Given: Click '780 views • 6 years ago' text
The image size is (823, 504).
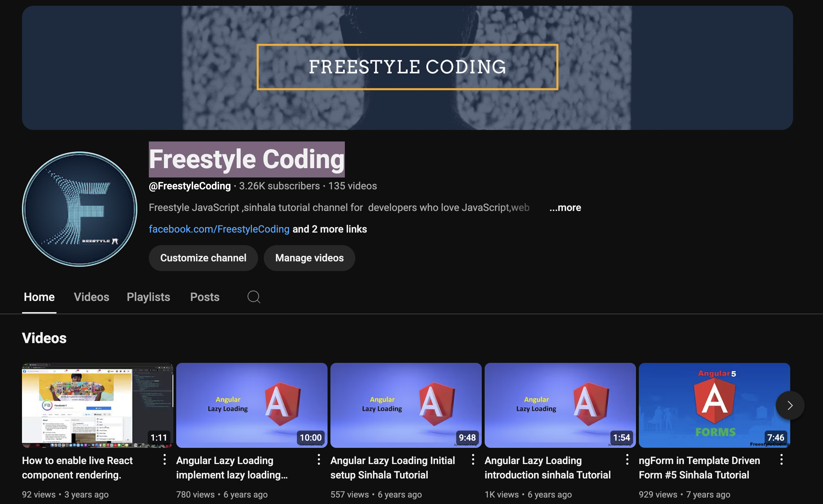Looking at the screenshot, I should [222, 495].
